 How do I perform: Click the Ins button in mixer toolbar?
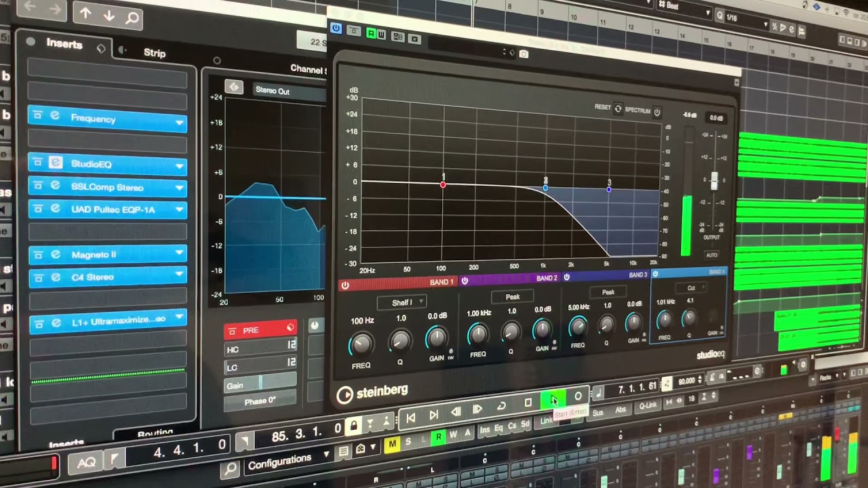pos(485,430)
